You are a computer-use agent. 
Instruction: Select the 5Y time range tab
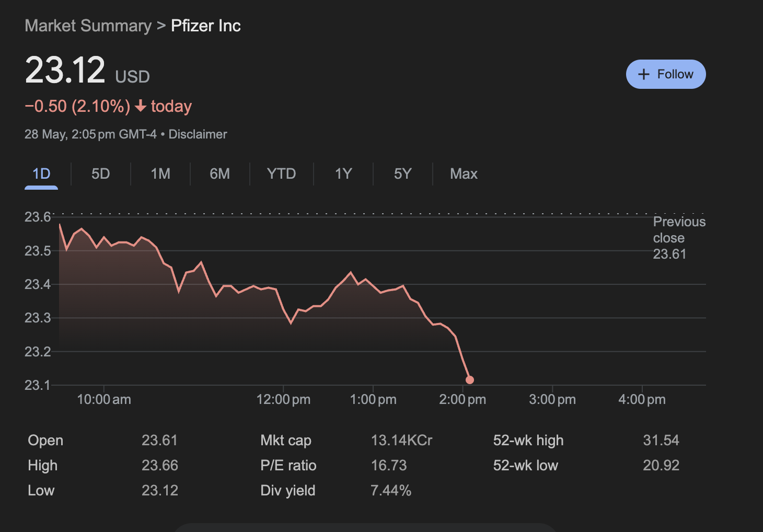[403, 174]
